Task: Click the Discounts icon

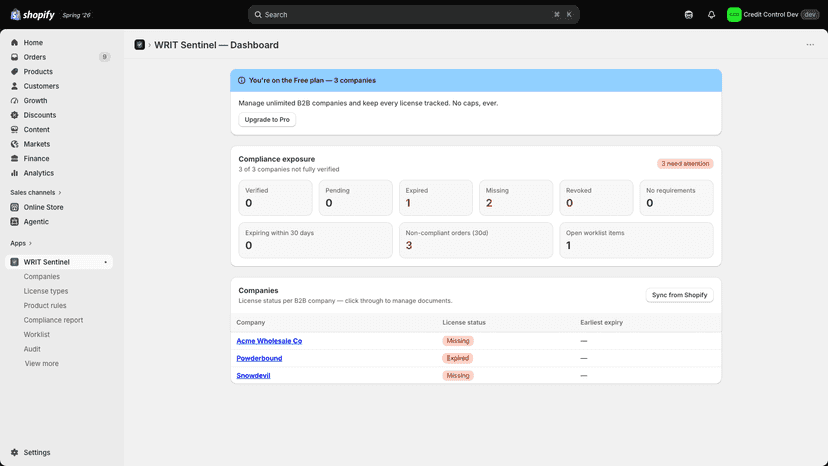Action: tap(14, 115)
